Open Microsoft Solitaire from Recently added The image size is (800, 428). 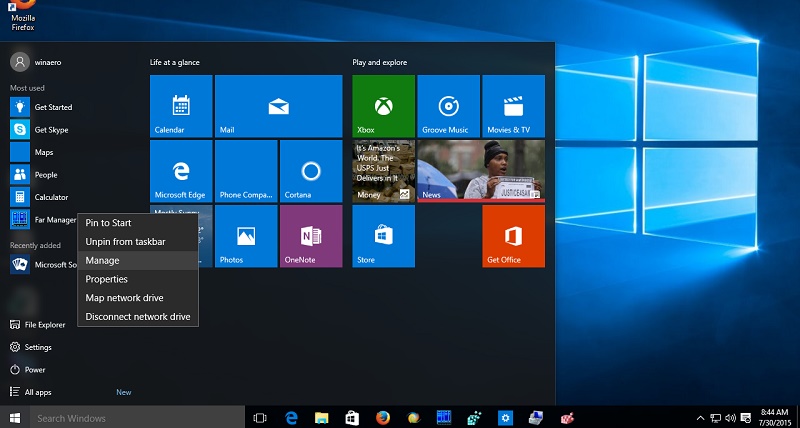(x=43, y=264)
